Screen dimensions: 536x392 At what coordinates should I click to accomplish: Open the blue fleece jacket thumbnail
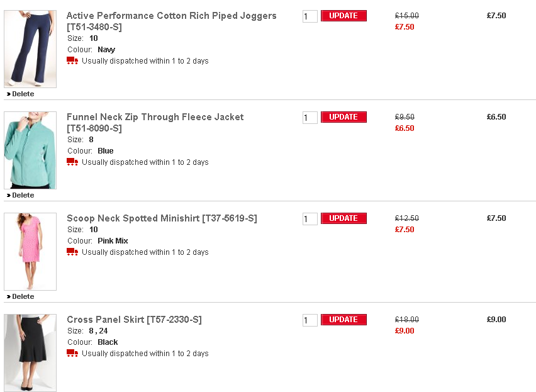tap(30, 150)
